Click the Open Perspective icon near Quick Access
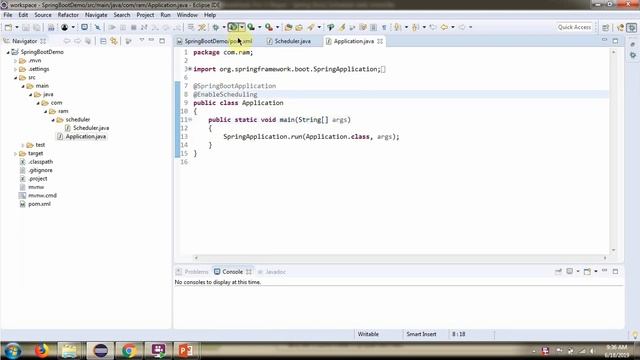The height and width of the screenshot is (360, 640). (x=606, y=27)
